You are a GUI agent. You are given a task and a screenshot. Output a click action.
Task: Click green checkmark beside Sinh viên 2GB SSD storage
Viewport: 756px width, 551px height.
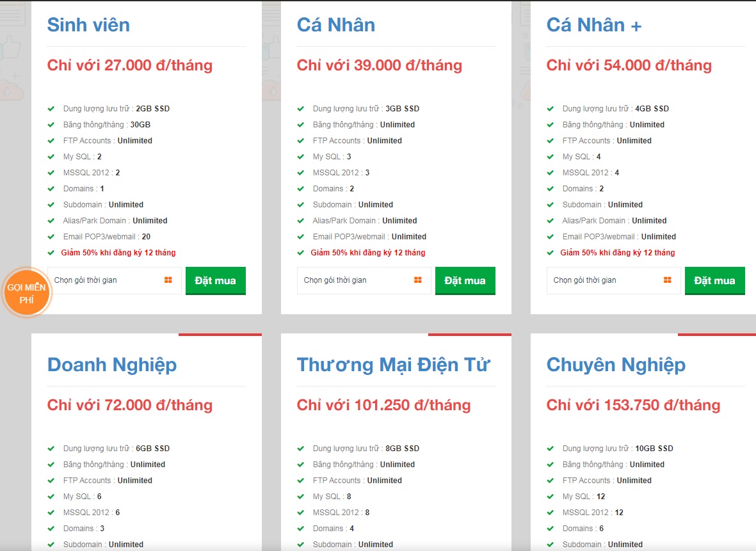[51, 109]
